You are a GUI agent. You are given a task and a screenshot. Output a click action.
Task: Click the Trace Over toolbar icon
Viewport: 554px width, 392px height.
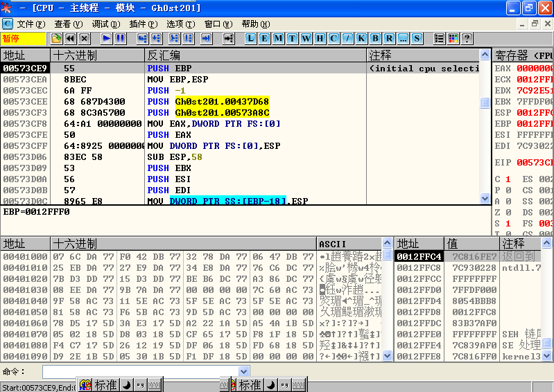[x=188, y=39]
